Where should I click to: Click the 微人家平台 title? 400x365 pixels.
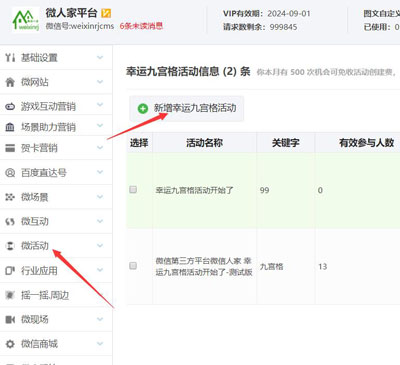coord(71,13)
